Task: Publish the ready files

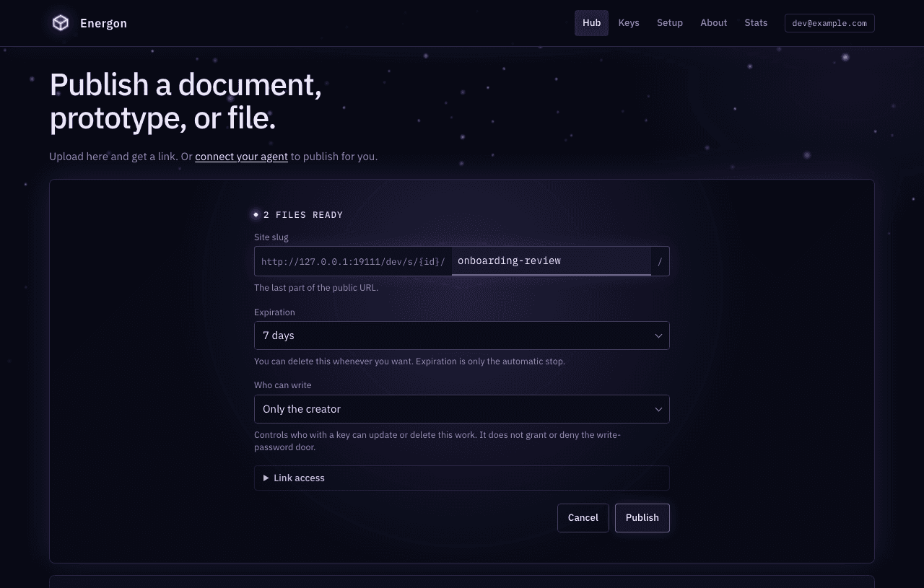Action: pyautogui.click(x=642, y=518)
